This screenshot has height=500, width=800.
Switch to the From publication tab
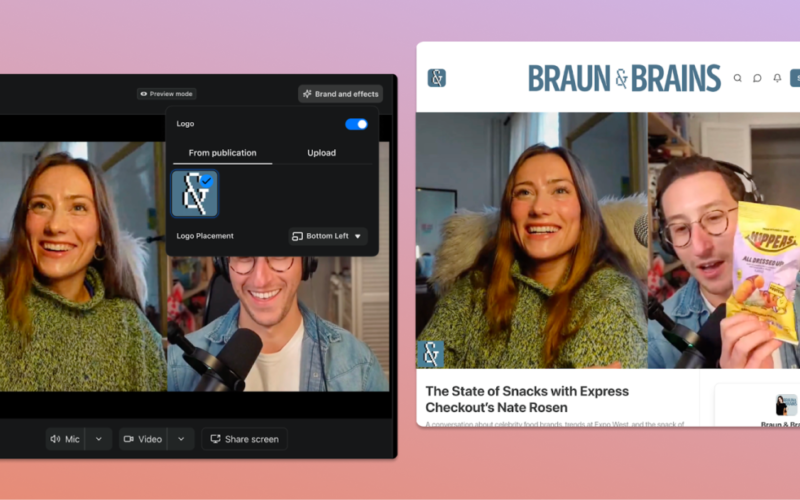[222, 153]
